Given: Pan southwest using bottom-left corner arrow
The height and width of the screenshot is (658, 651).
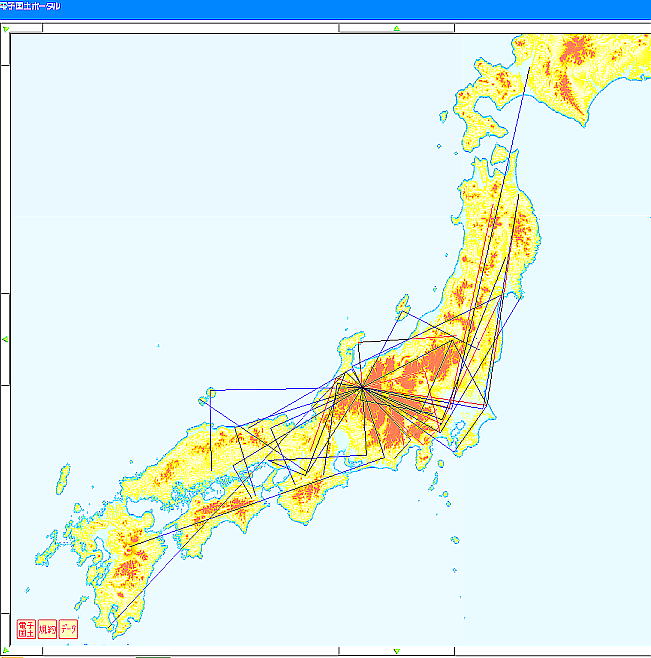Looking at the screenshot, I should (6, 651).
